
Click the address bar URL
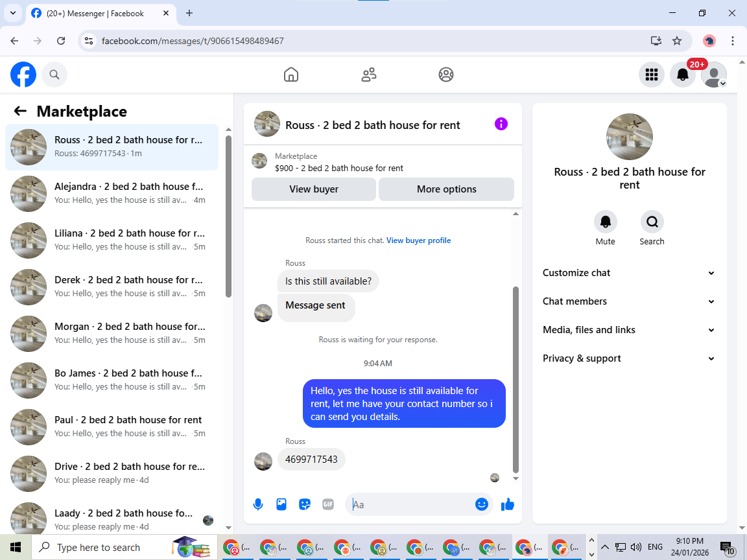(x=193, y=41)
